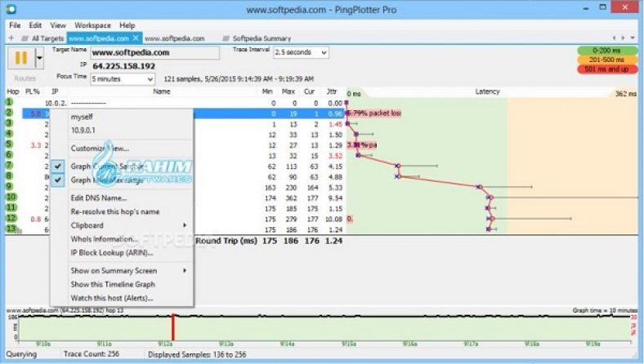Image resolution: width=644 pixels, height=364 pixels.
Task: Open the Workspace menu
Action: coord(92,25)
